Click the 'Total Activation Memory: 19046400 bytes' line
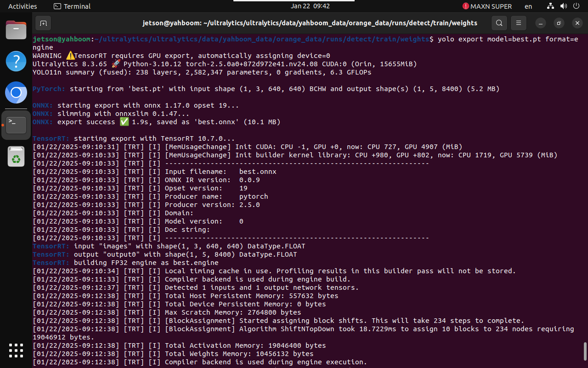Image resolution: width=588 pixels, height=368 pixels. pos(179,345)
